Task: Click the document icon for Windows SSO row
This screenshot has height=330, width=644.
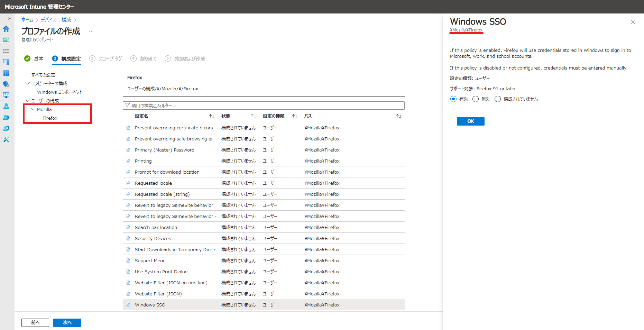Action: (x=128, y=305)
